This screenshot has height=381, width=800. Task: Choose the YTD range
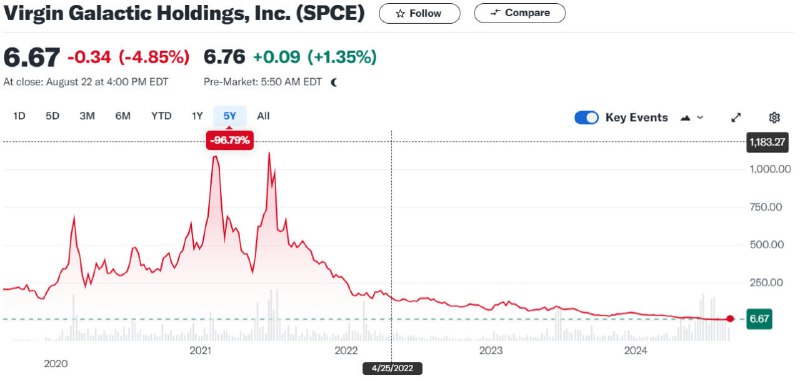(x=161, y=116)
